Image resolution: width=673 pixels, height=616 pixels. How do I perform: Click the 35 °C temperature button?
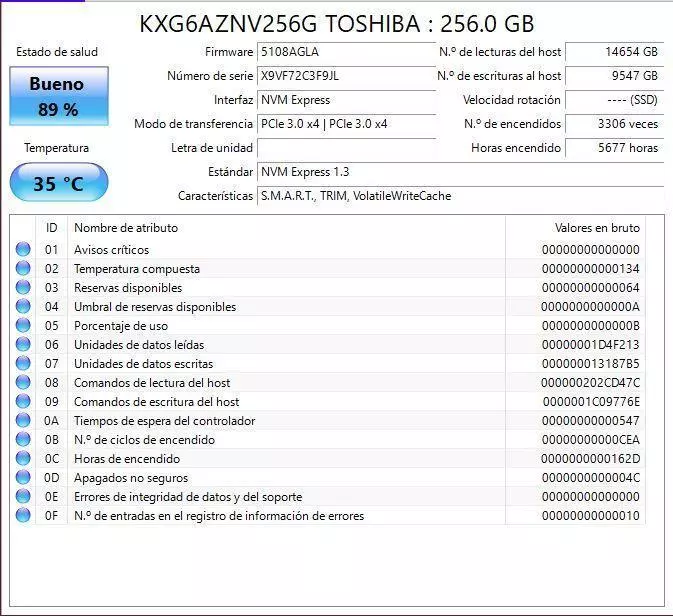(59, 182)
